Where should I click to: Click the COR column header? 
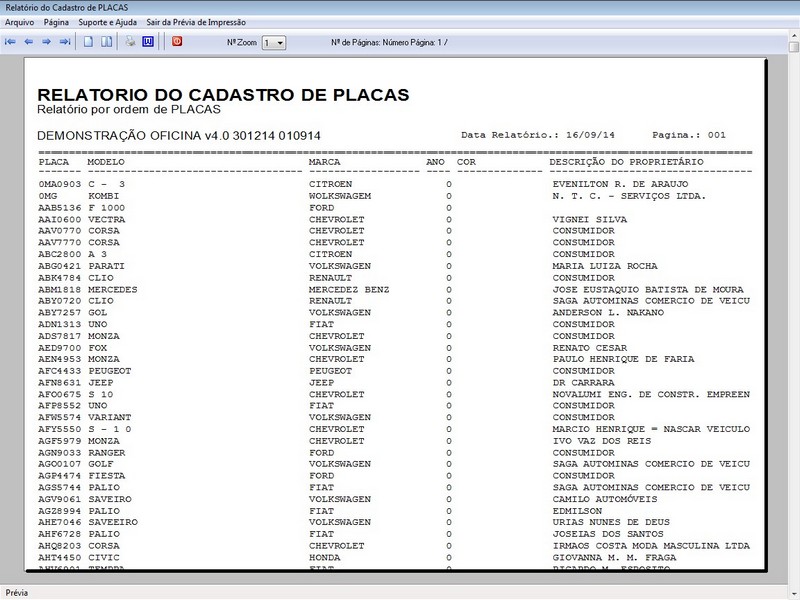[466, 162]
